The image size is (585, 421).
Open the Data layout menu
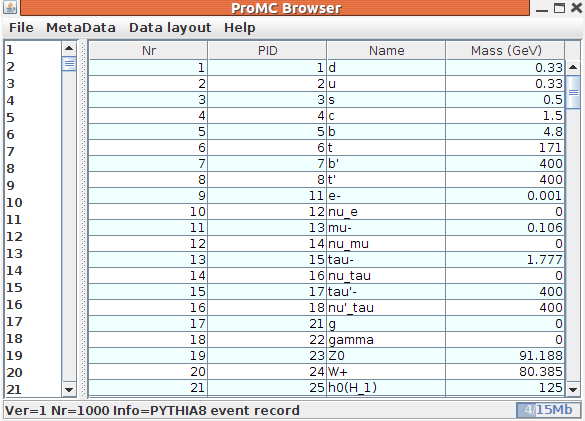point(170,28)
